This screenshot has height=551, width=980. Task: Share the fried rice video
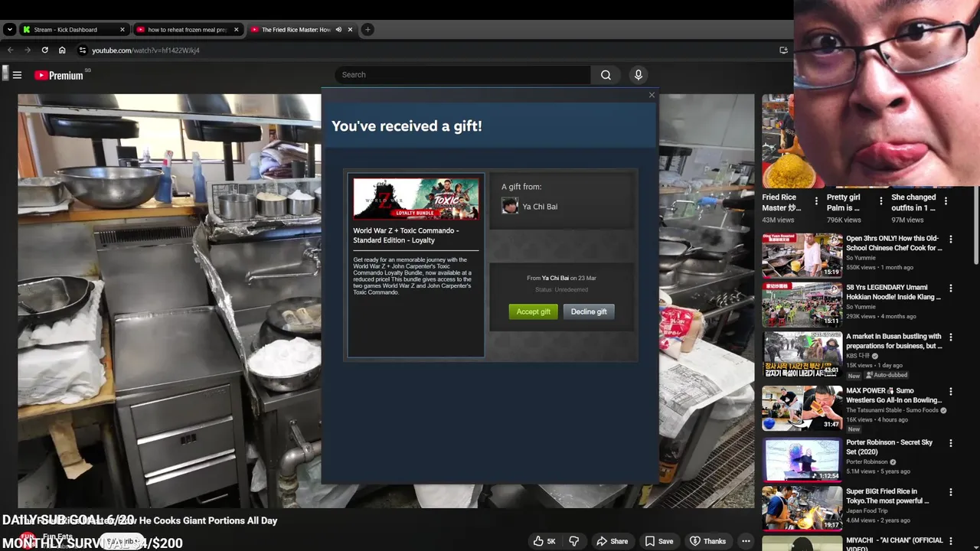(612, 541)
